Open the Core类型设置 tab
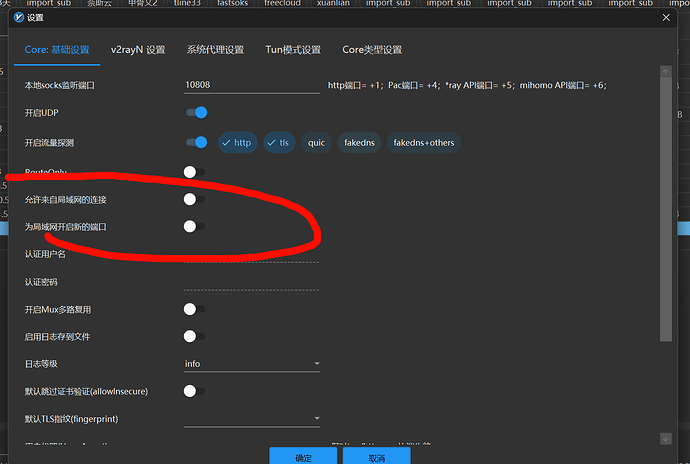The image size is (690, 464). 372,50
